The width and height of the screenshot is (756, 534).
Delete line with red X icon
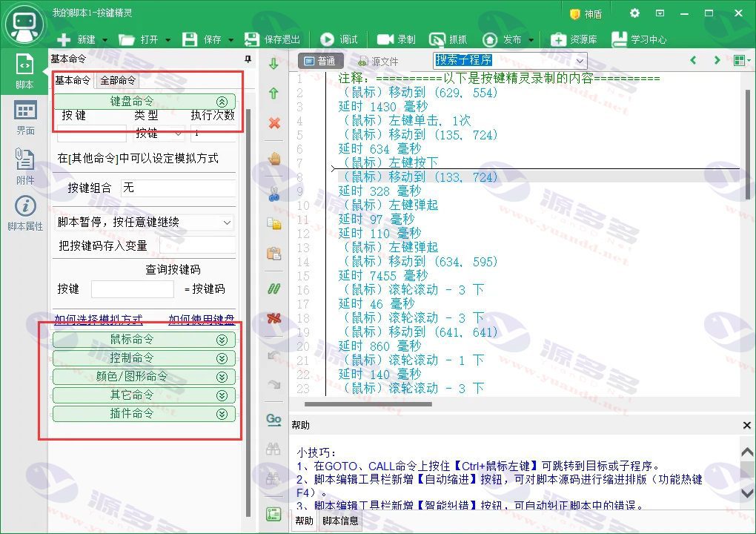274,123
